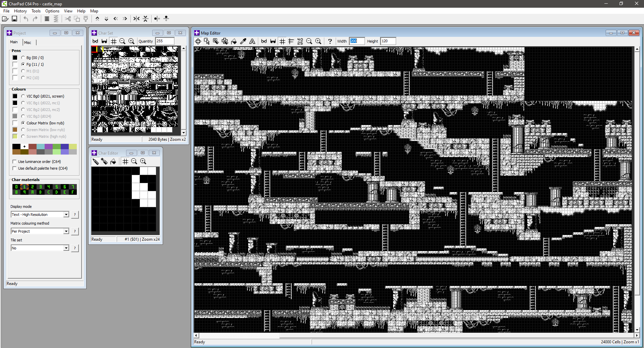Image resolution: width=644 pixels, height=348 pixels.
Task: Open the Map menu
Action: 94,11
